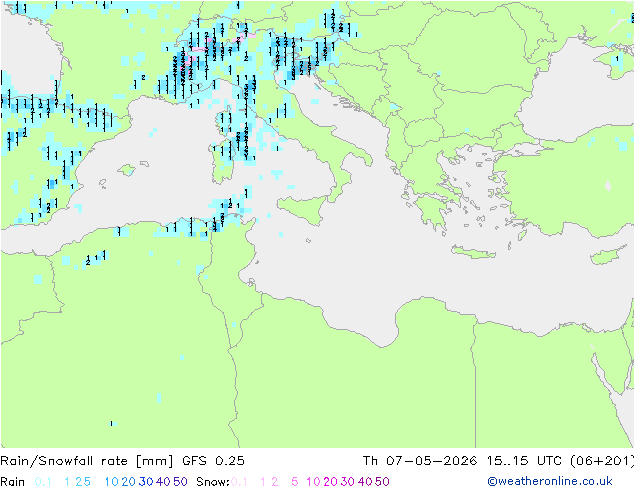Select the magenta snow legend value 30
Image resolution: width=634 pixels, height=490 pixels.
click(348, 482)
